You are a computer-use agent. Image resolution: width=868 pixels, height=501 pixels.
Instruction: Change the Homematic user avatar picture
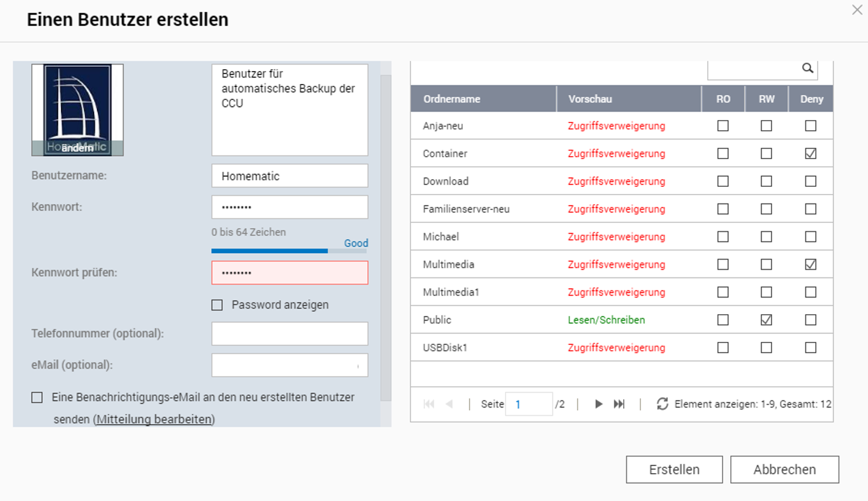[x=77, y=148]
